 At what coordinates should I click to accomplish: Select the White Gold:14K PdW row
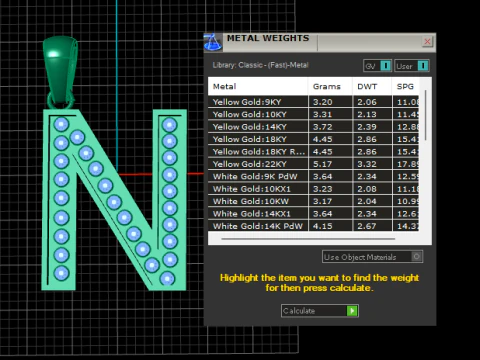pos(313,226)
